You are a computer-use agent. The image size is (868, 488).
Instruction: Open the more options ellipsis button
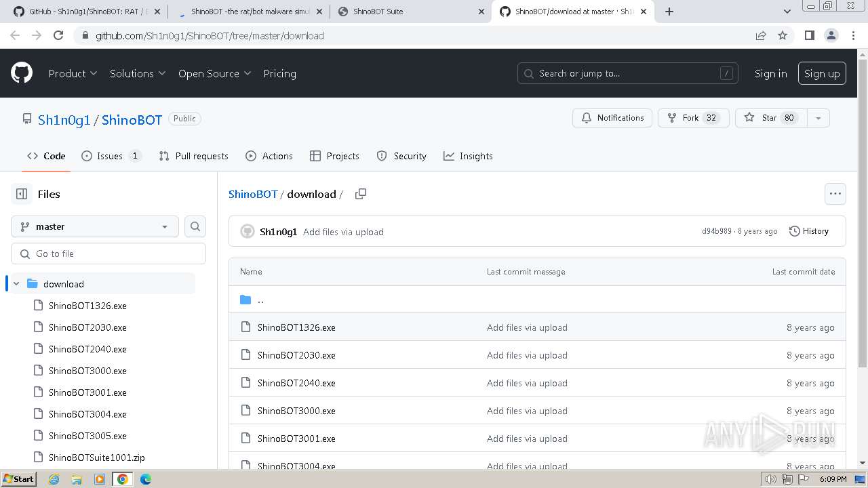(835, 194)
